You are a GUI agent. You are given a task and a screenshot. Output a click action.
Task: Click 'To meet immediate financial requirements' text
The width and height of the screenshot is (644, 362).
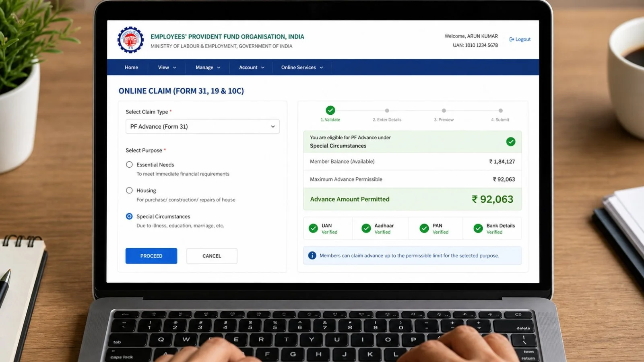pyautogui.click(x=183, y=174)
